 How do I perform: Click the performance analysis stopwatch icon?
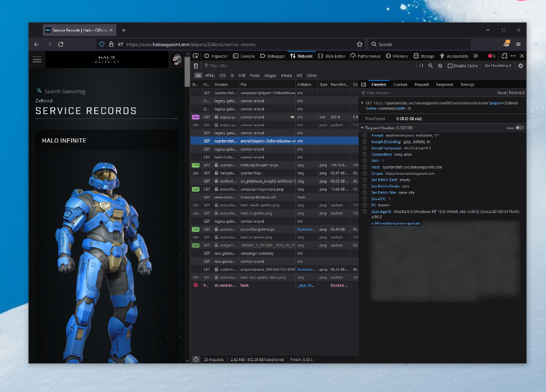click(x=196, y=359)
